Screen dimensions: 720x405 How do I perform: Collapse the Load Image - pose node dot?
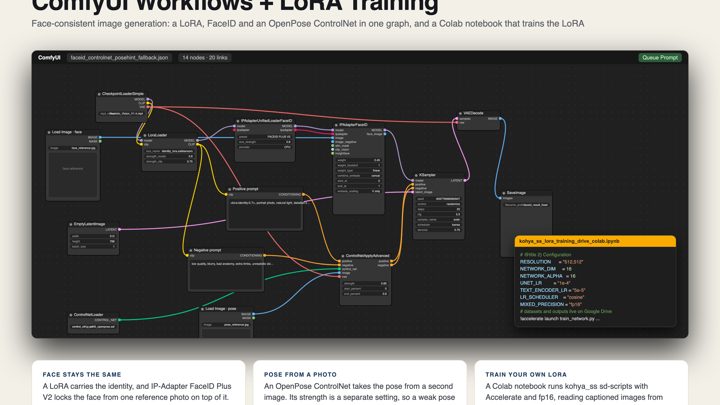pos(202,309)
